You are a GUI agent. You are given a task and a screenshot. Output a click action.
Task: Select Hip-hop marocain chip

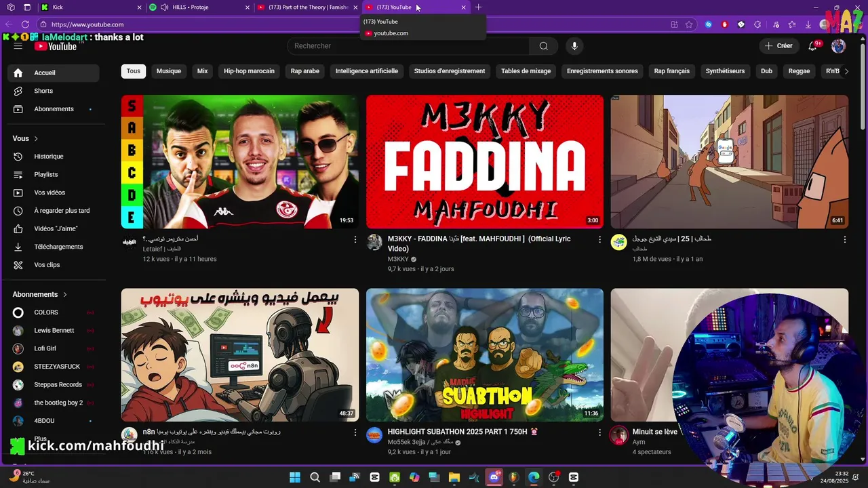tap(249, 71)
